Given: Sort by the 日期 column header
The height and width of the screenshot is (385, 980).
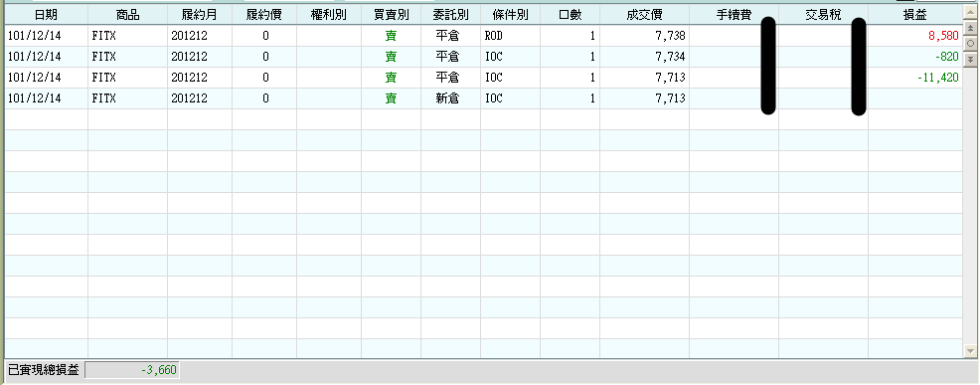Looking at the screenshot, I should click(x=47, y=14).
